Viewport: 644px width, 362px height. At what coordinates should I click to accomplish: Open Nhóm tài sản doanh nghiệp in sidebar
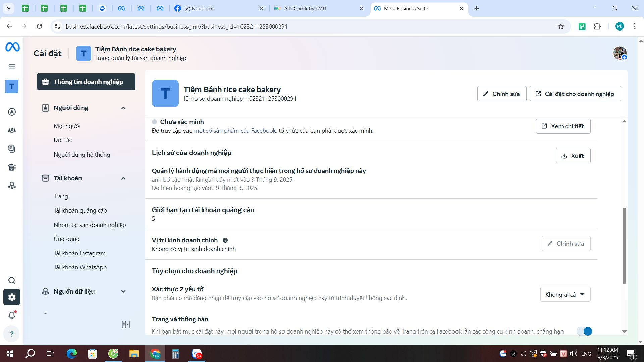click(90, 225)
